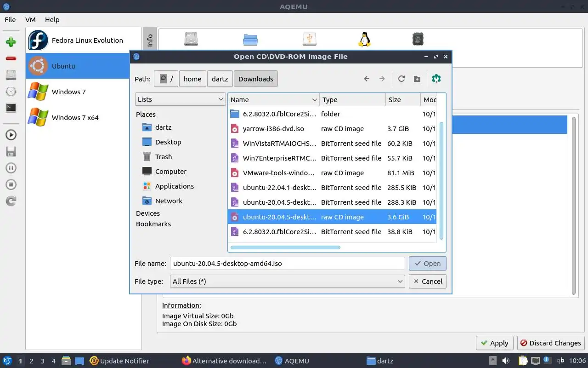Select the VMware-tools-windo... raw CD image

pos(332,173)
